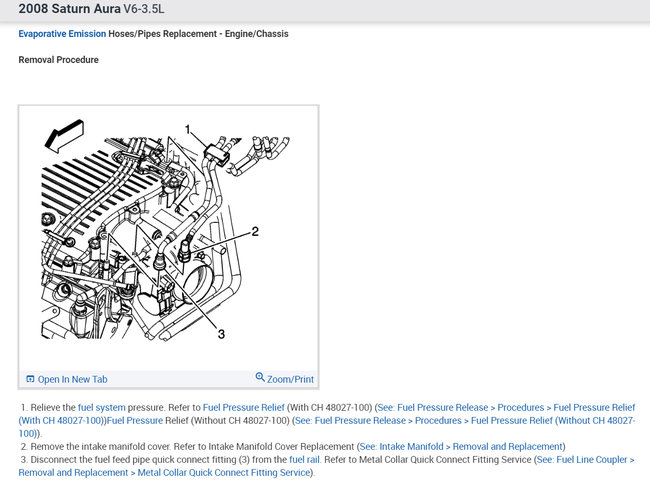Image resolution: width=650 pixels, height=480 pixels.
Task: Open first 'Fuel Pressure Relief' link in step 1
Action: pos(243,407)
